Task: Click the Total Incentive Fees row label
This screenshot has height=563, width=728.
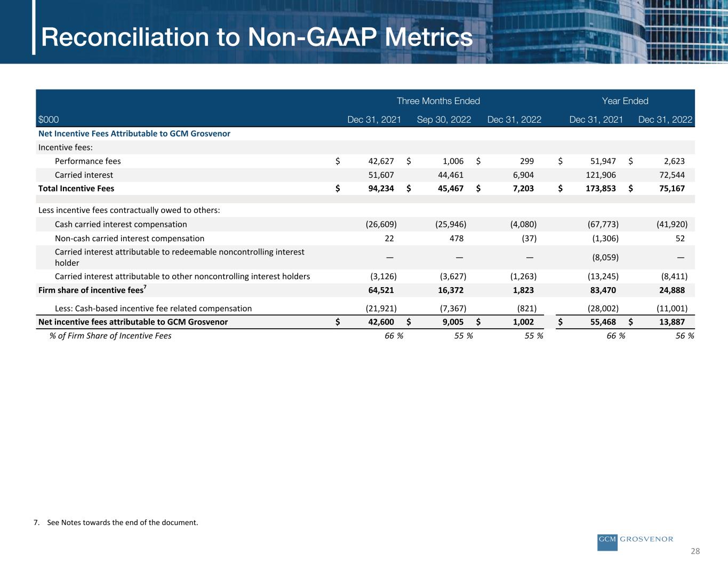Action: click(x=76, y=188)
